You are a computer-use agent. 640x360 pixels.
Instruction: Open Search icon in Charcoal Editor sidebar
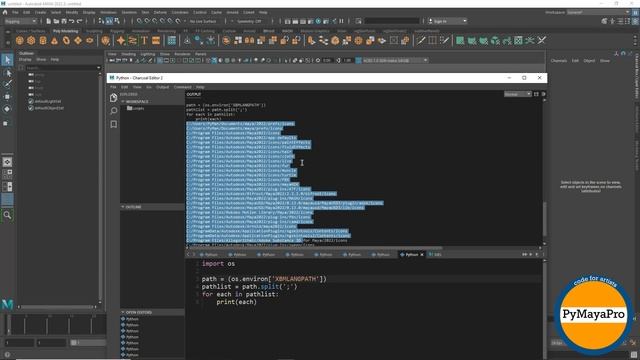point(113,111)
